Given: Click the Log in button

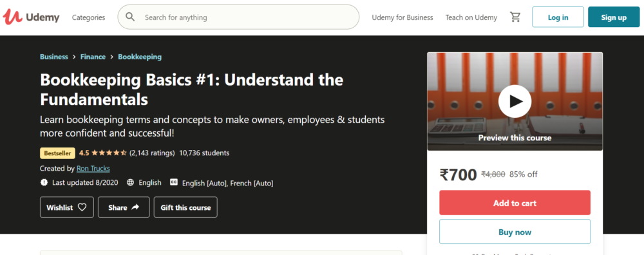Looking at the screenshot, I should (x=558, y=17).
